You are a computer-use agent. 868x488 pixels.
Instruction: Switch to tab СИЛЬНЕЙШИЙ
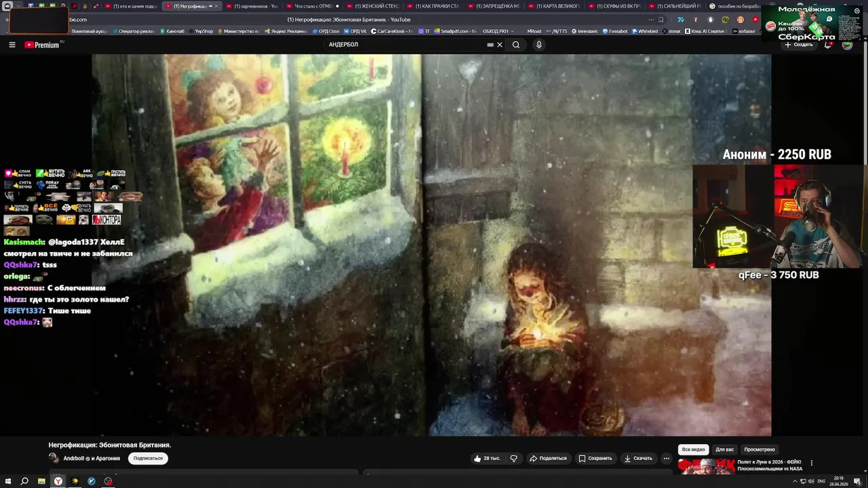tap(675, 6)
